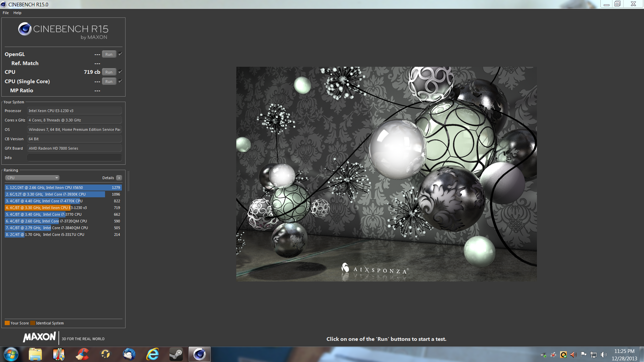Image resolution: width=644 pixels, height=362 pixels.
Task: Open the Help menu
Action: (17, 13)
